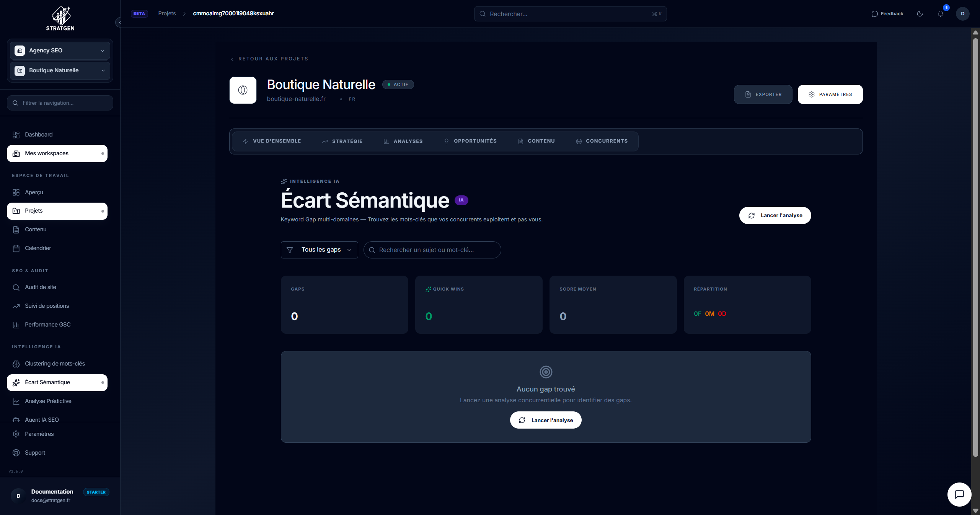Click the ACTIF status badge
The width and height of the screenshot is (980, 515).
[398, 84]
